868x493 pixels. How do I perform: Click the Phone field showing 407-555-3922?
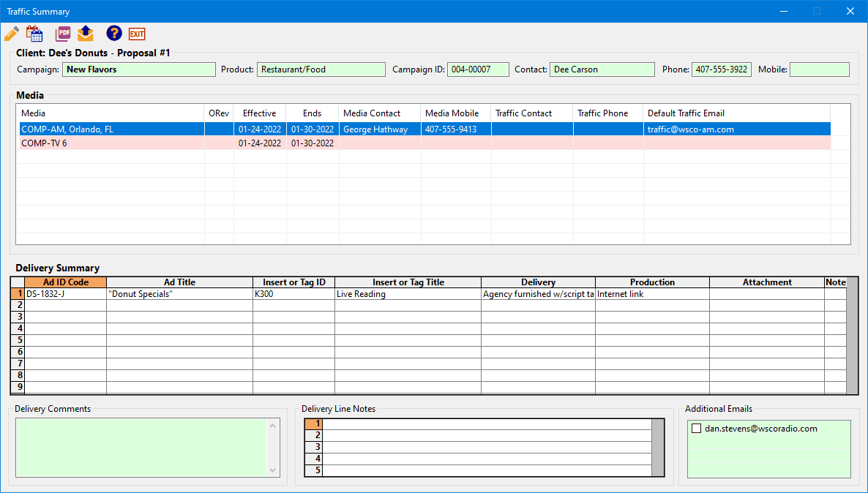tap(720, 69)
